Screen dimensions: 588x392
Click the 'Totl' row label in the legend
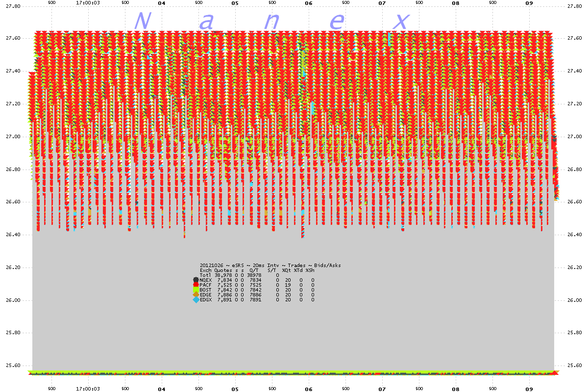click(x=206, y=275)
